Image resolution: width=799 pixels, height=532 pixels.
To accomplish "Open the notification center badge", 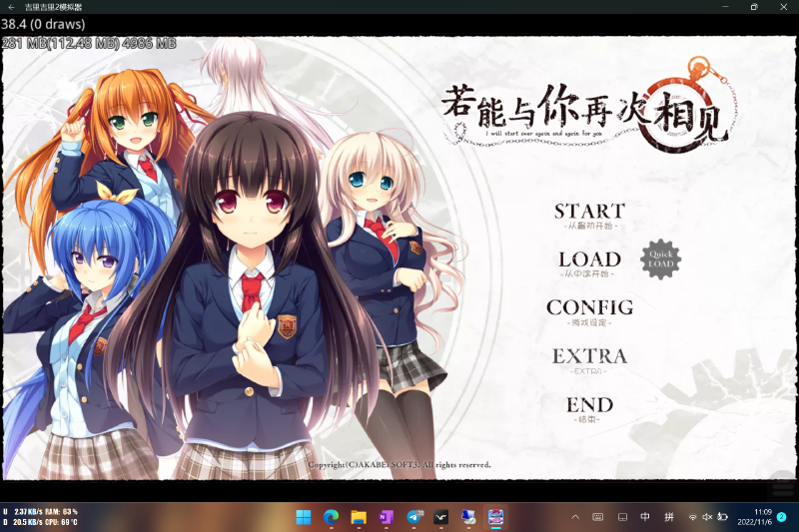I will 782,517.
